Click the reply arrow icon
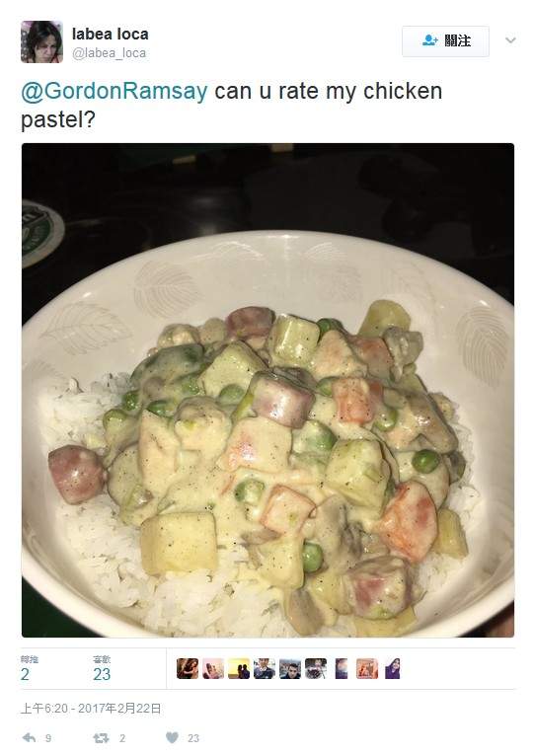This screenshot has height=756, width=534. (30, 737)
